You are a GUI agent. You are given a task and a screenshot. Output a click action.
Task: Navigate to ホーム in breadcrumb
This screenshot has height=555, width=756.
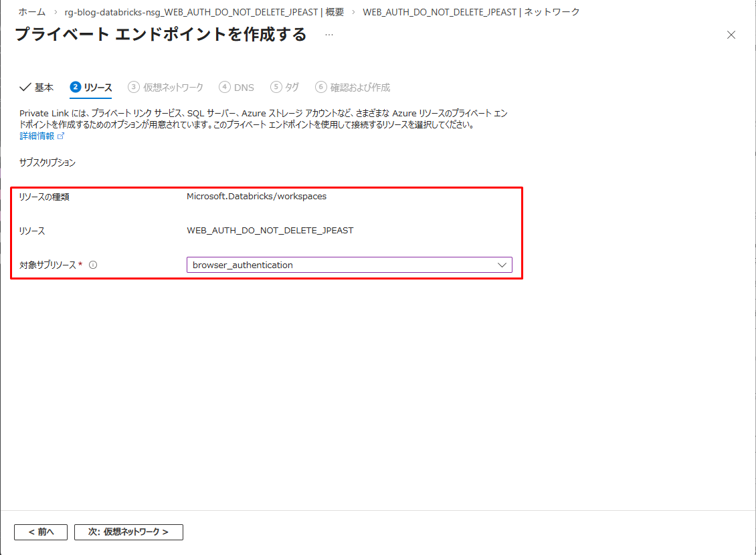32,12
